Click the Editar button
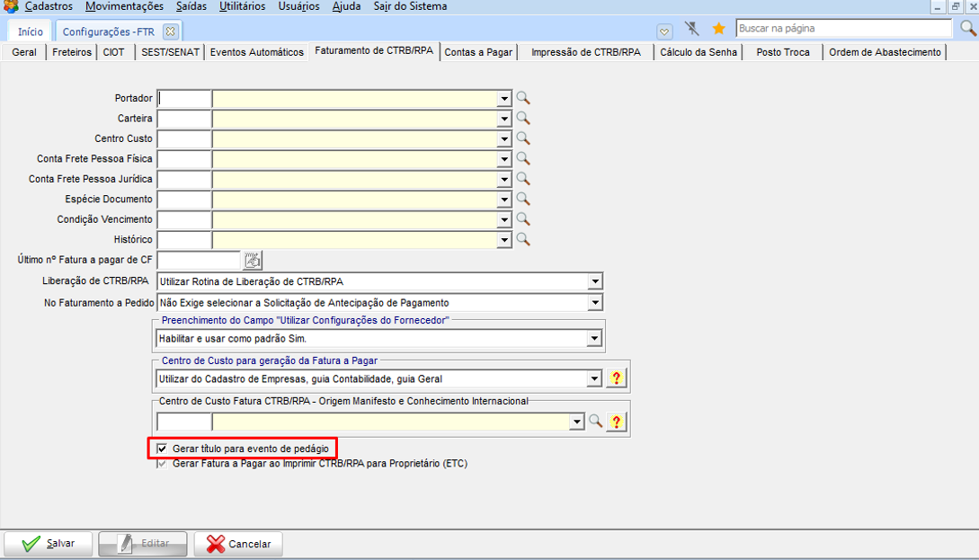The image size is (979, 560). [142, 543]
